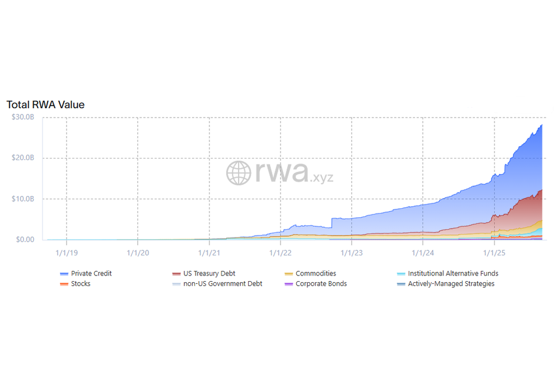Click the Total RWA Value chart title
Image resolution: width=560 pixels, height=392 pixels.
click(x=45, y=105)
